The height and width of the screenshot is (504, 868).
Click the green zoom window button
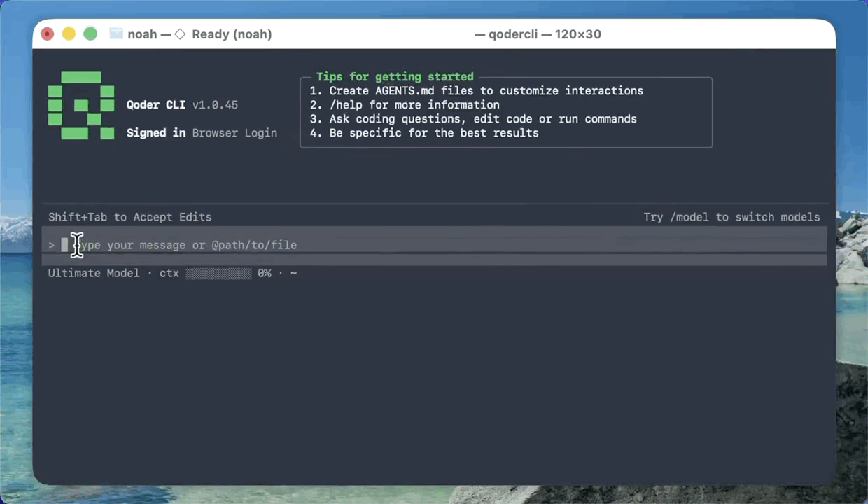[x=90, y=34]
